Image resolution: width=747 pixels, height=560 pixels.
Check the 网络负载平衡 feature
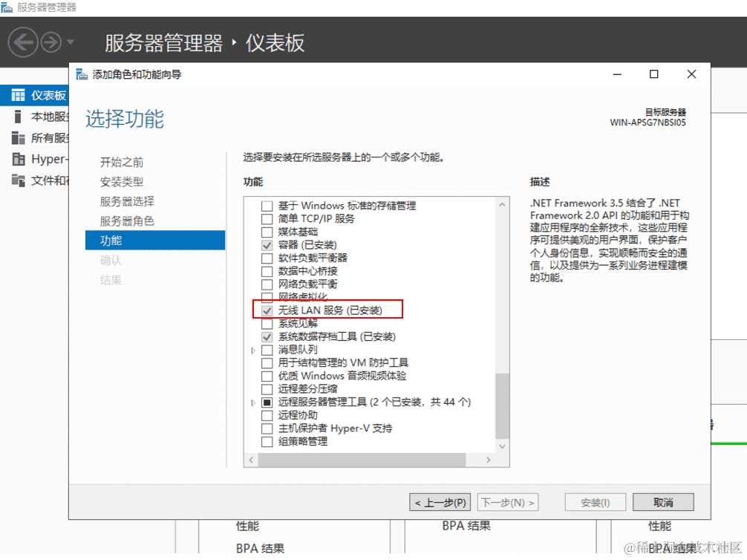pyautogui.click(x=267, y=284)
